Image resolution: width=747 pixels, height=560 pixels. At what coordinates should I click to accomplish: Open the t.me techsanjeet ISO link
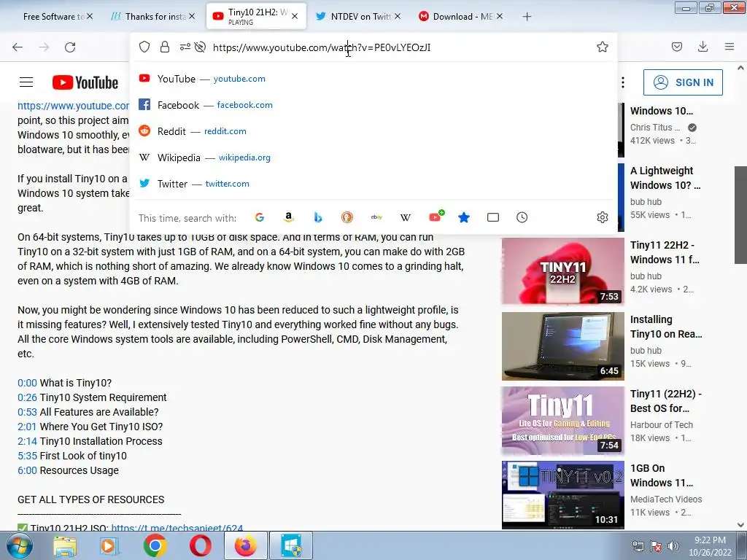point(177,528)
